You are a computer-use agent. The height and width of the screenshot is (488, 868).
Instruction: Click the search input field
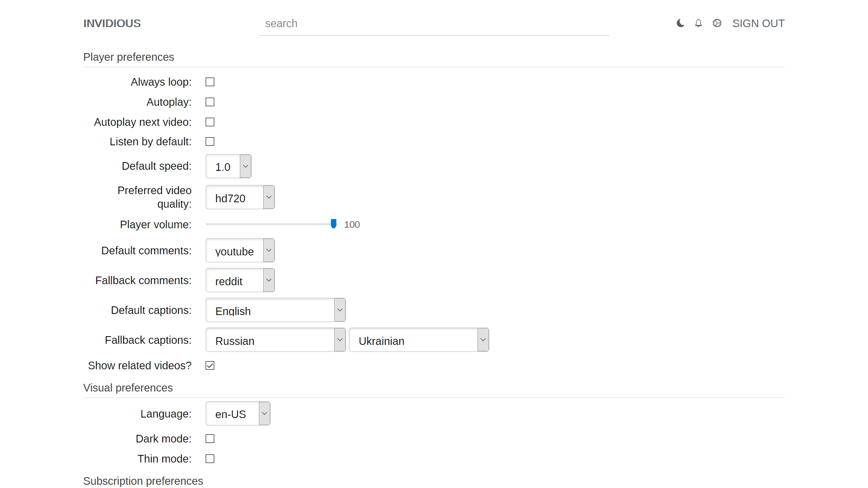click(x=433, y=24)
